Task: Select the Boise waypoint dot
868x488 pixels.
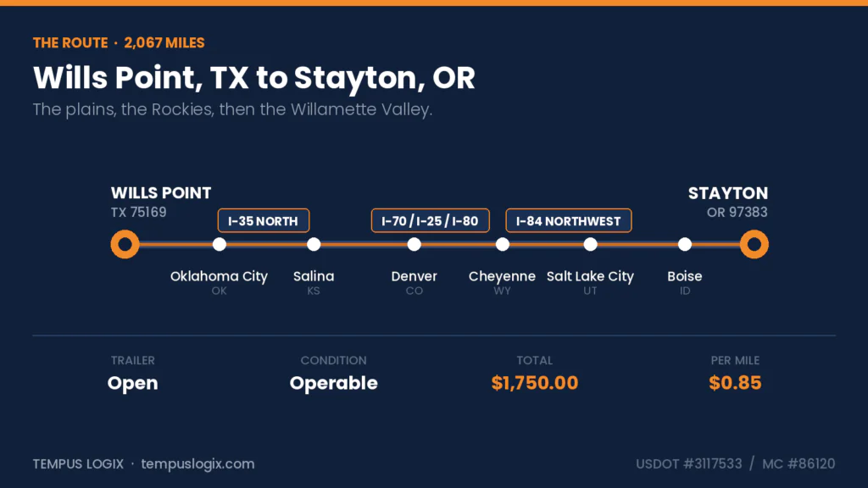Action: [685, 244]
